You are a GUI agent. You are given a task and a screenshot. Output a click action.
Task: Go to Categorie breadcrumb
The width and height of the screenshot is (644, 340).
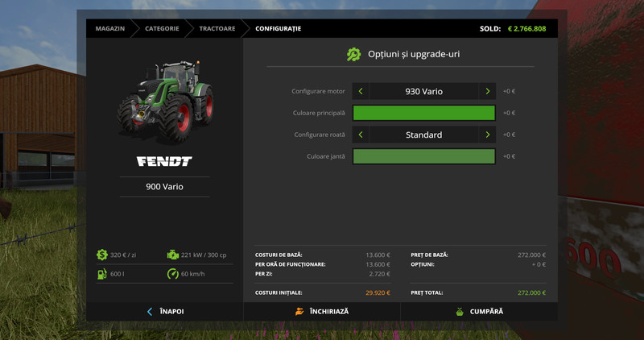162,29
